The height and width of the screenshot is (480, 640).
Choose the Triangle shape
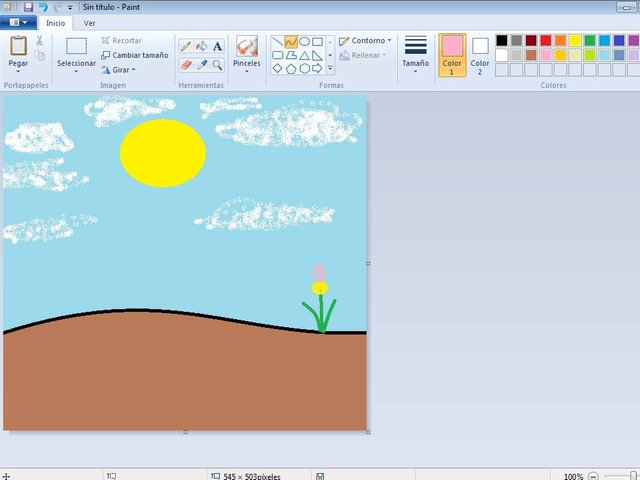pos(304,55)
